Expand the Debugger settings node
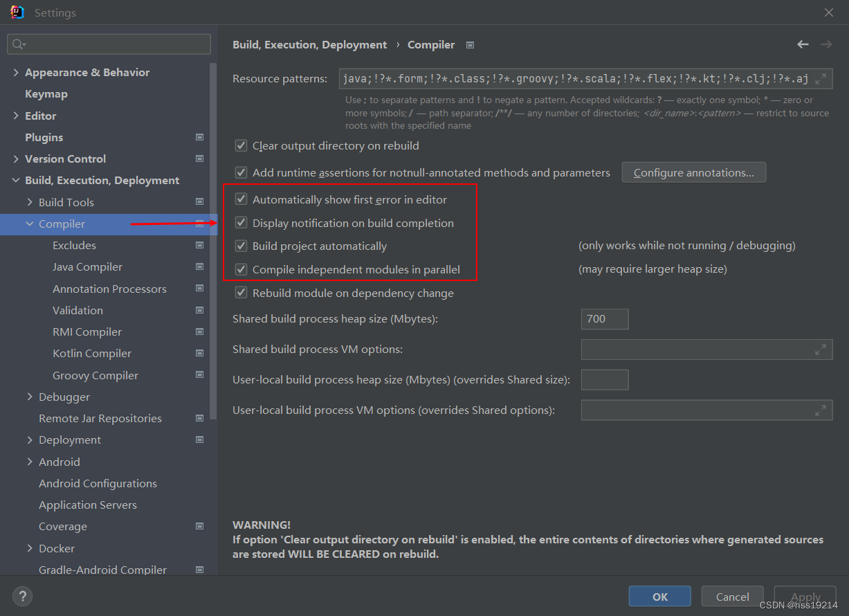 (x=30, y=397)
